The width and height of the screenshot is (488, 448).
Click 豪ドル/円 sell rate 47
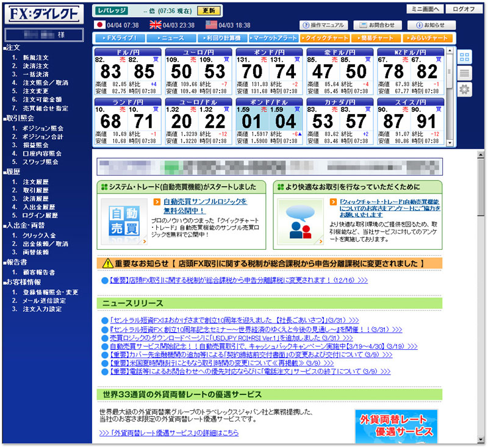tap(323, 71)
